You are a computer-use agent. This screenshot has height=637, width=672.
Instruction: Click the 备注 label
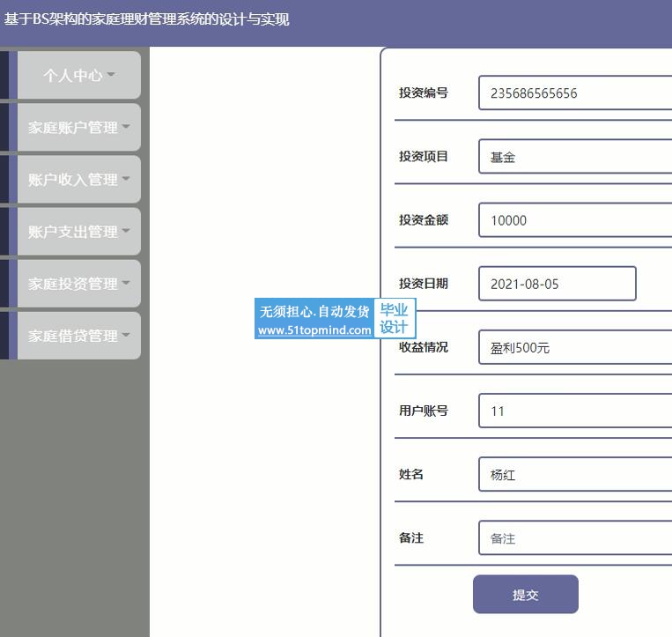tap(411, 538)
